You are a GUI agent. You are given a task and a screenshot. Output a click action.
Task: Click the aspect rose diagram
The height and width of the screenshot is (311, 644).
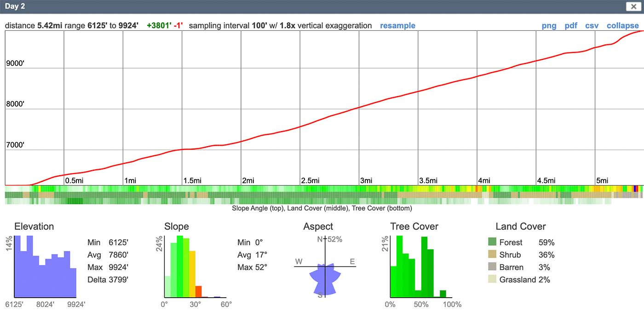point(325,267)
